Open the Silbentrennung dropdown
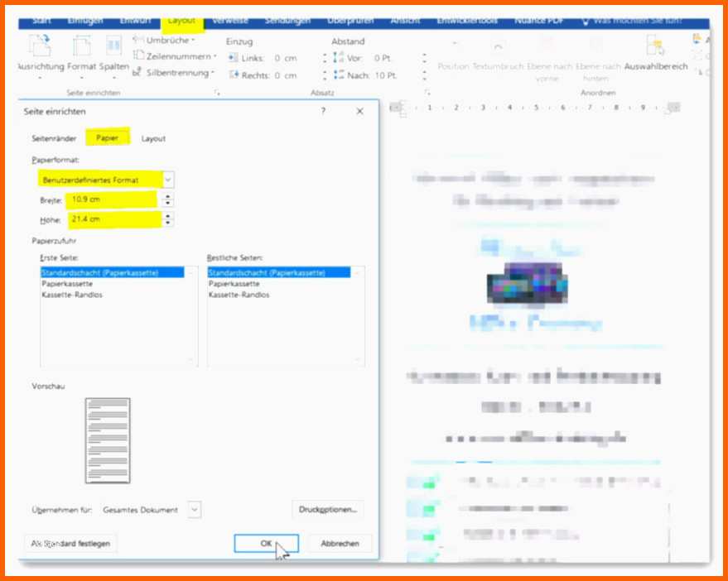728x581 pixels. click(173, 73)
